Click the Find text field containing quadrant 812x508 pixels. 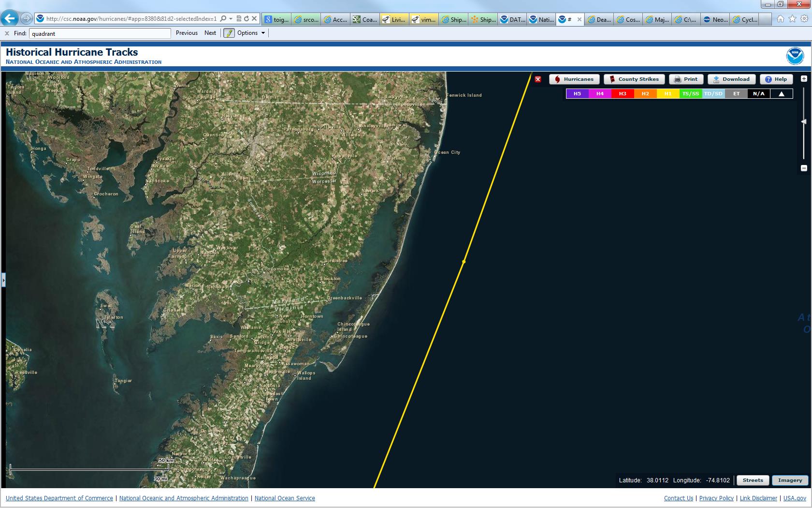coord(100,33)
